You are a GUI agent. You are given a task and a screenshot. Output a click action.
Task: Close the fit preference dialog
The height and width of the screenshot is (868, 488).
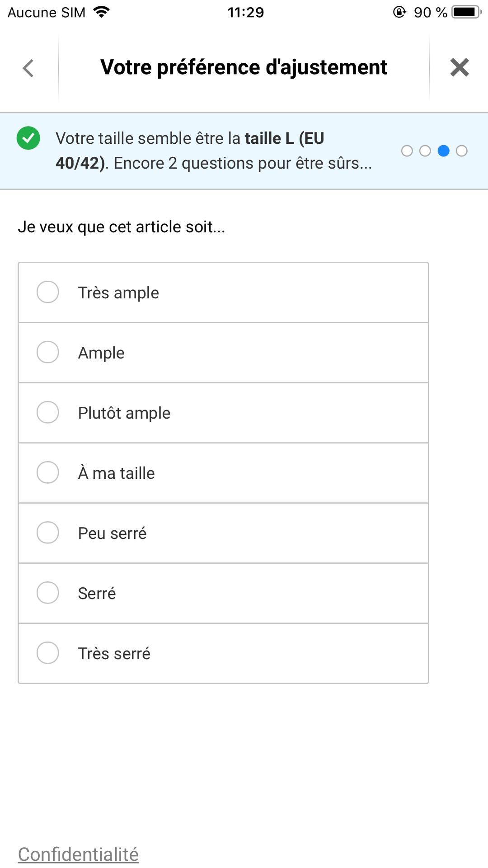click(459, 68)
